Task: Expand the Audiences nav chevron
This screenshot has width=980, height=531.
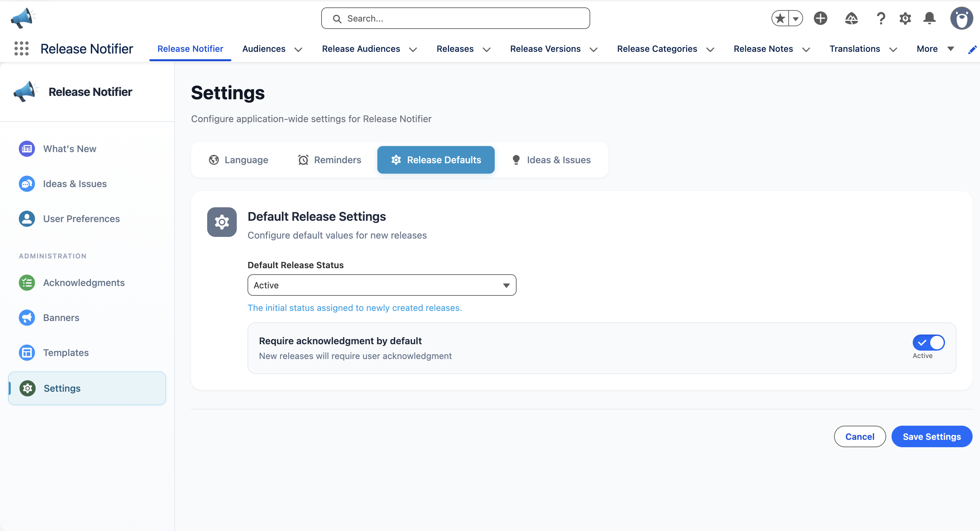Action: tap(298, 49)
